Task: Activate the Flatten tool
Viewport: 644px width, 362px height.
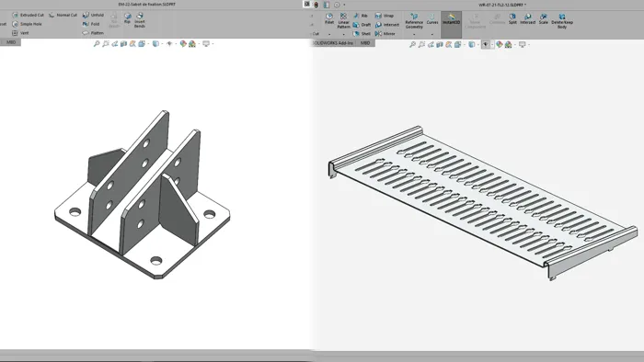Action: [x=93, y=33]
